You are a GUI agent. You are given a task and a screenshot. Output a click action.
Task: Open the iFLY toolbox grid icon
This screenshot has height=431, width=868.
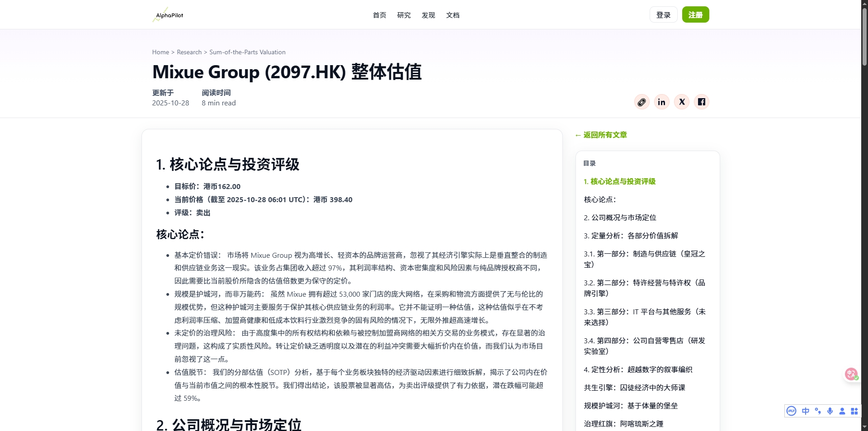pos(854,411)
